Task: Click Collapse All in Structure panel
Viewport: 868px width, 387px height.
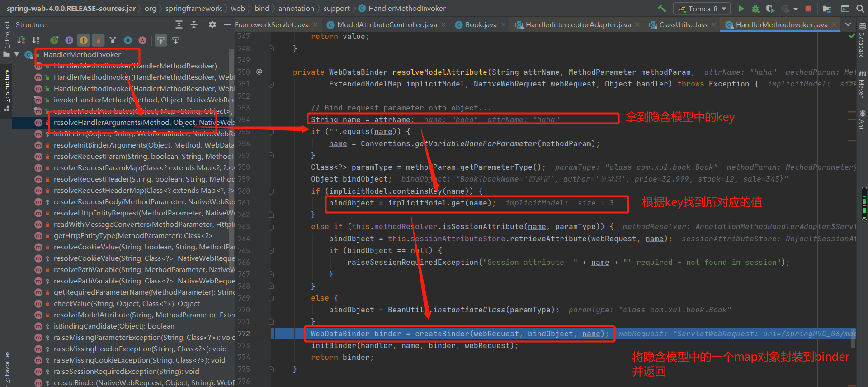Action: [x=194, y=24]
